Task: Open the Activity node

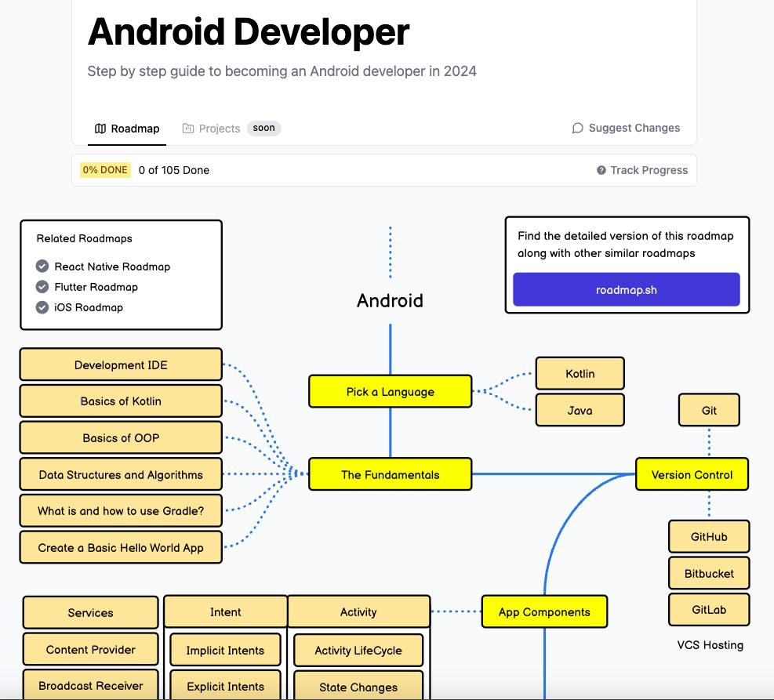Action: click(x=358, y=611)
